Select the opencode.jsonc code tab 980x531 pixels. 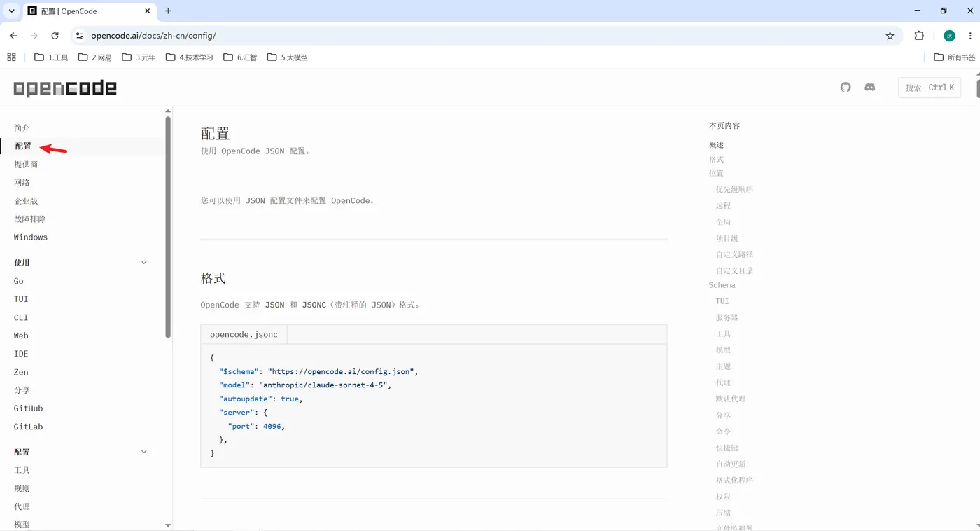244,335
